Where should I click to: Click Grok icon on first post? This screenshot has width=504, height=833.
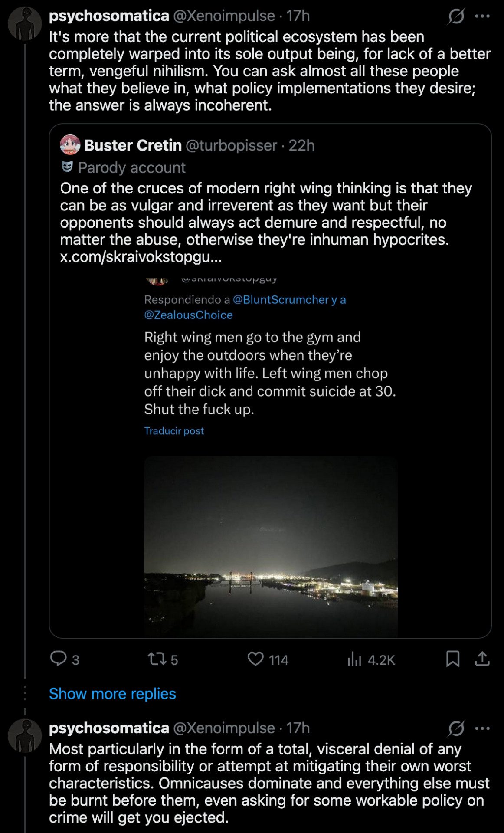coord(456,16)
